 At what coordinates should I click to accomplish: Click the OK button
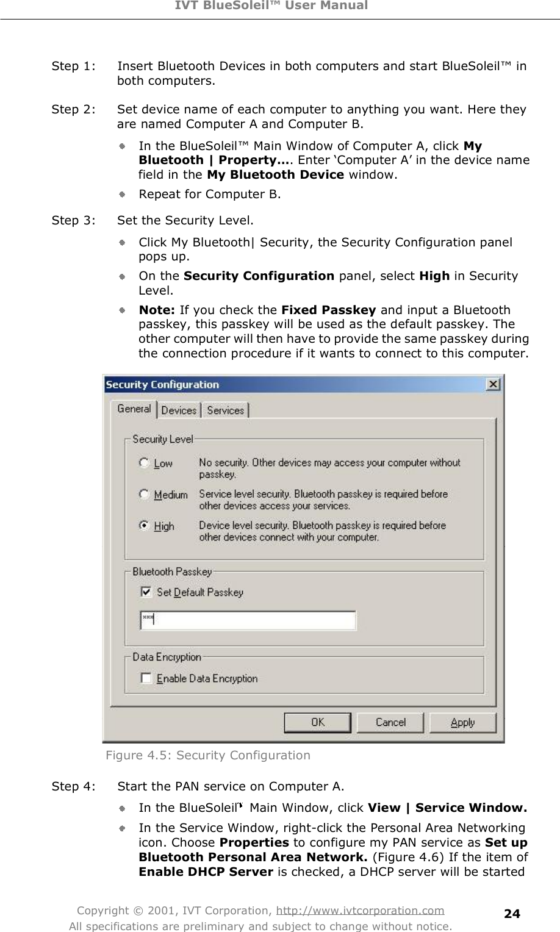pyautogui.click(x=317, y=722)
